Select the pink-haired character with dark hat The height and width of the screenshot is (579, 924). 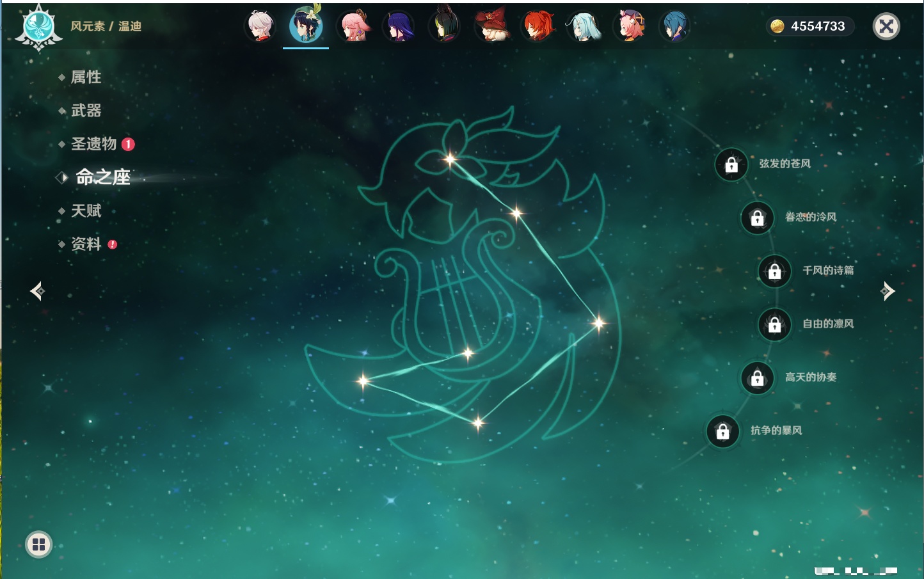click(630, 26)
